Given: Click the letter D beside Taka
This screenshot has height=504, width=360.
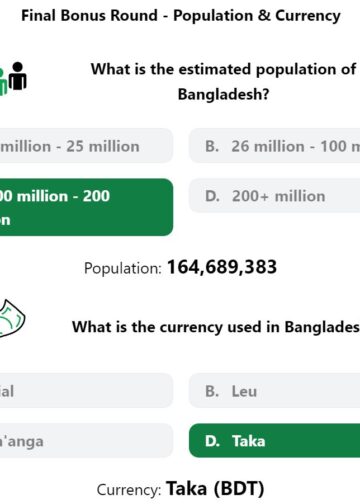Looking at the screenshot, I should click(x=212, y=441).
